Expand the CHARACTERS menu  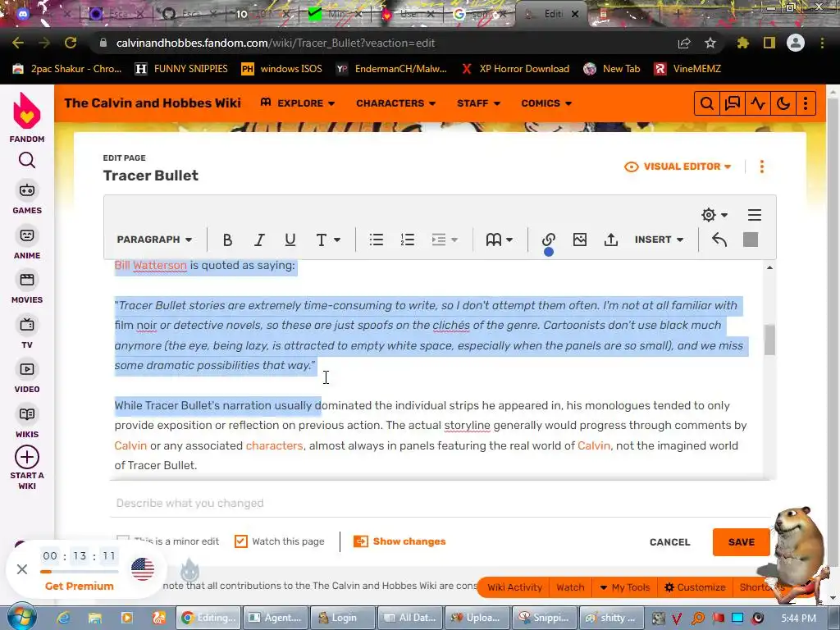click(x=396, y=103)
